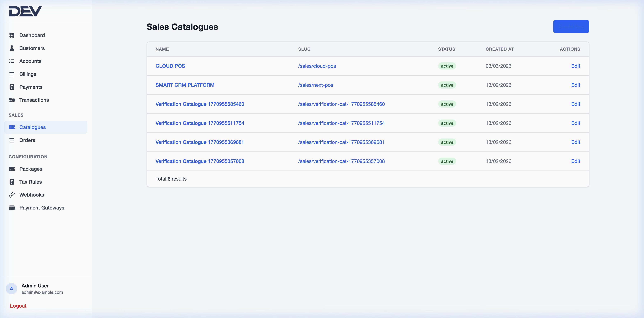Screen dimensions: 644x318
Task: Select the Payments calculator icon
Action: click(12, 87)
